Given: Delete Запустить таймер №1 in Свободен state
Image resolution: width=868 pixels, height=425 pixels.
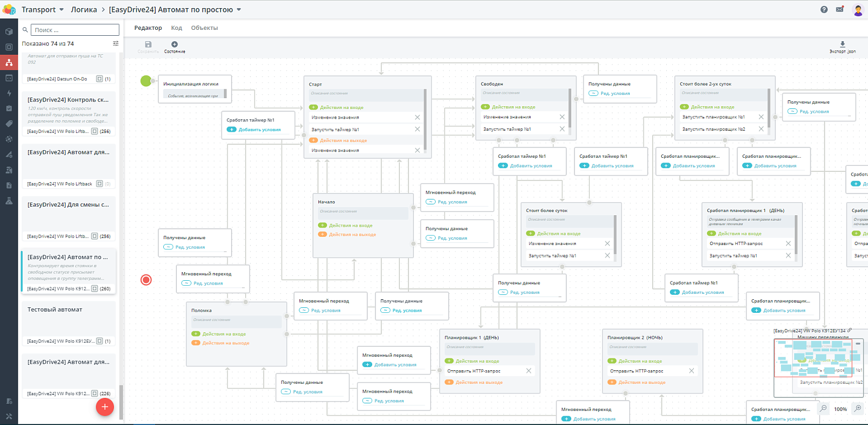Looking at the screenshot, I should (x=562, y=129).
